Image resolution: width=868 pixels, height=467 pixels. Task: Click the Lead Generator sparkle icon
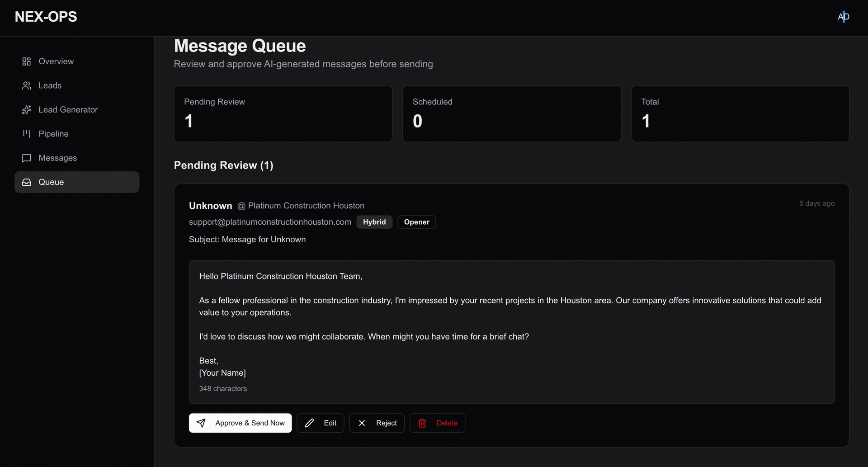click(26, 109)
